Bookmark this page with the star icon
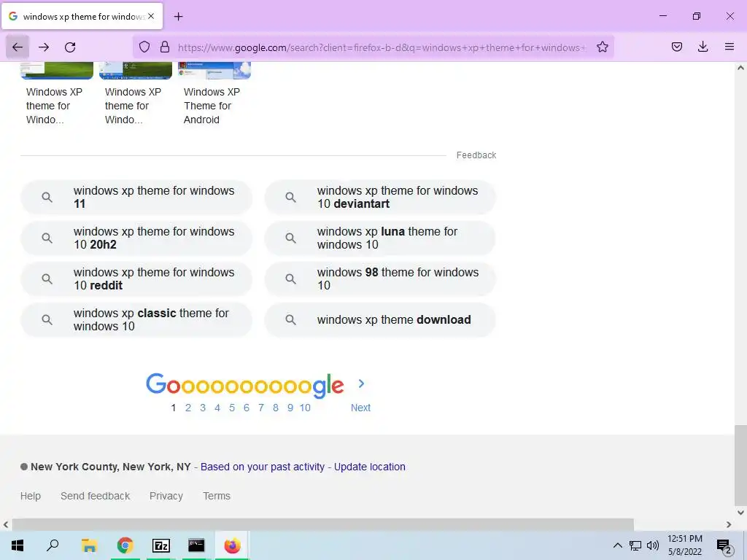The width and height of the screenshot is (747, 560). pyautogui.click(x=602, y=47)
